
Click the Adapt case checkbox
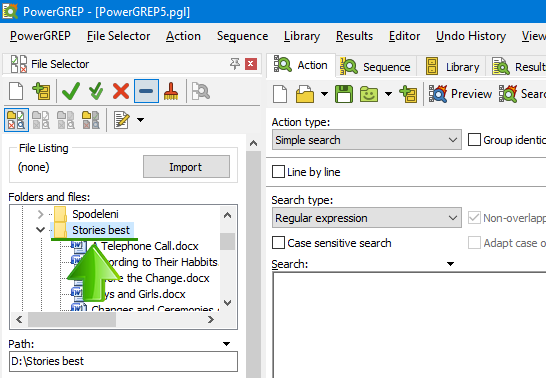click(474, 243)
